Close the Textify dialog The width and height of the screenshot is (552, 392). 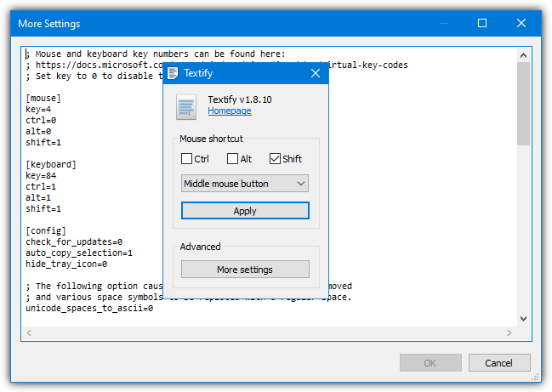pyautogui.click(x=316, y=73)
